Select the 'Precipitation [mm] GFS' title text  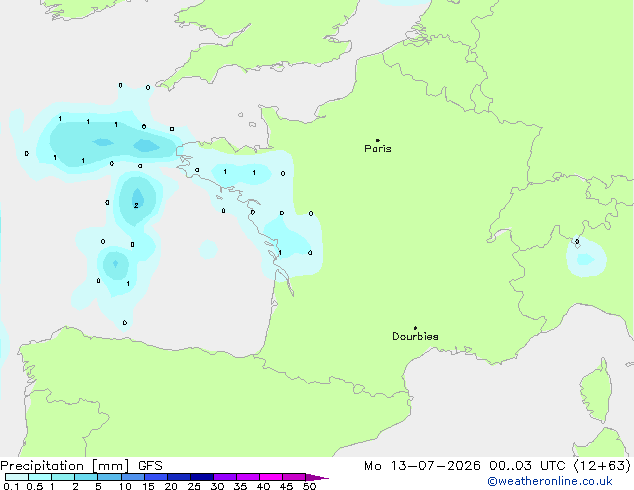pos(81,466)
